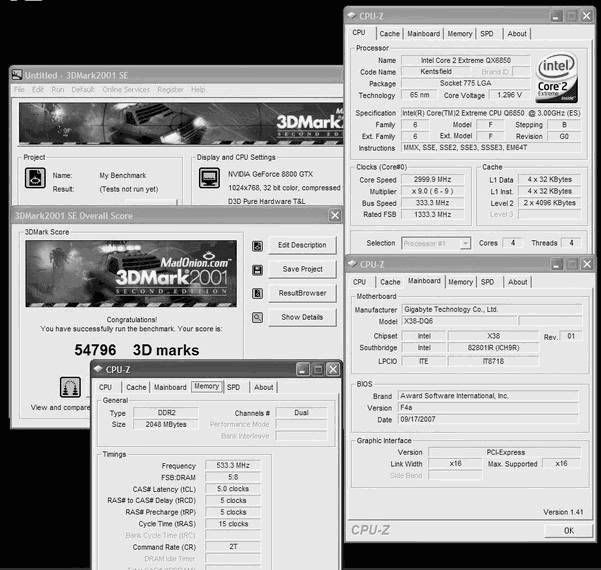Select SPD tab in Memory CPU-Z window
The height and width of the screenshot is (570, 601).
point(233,388)
